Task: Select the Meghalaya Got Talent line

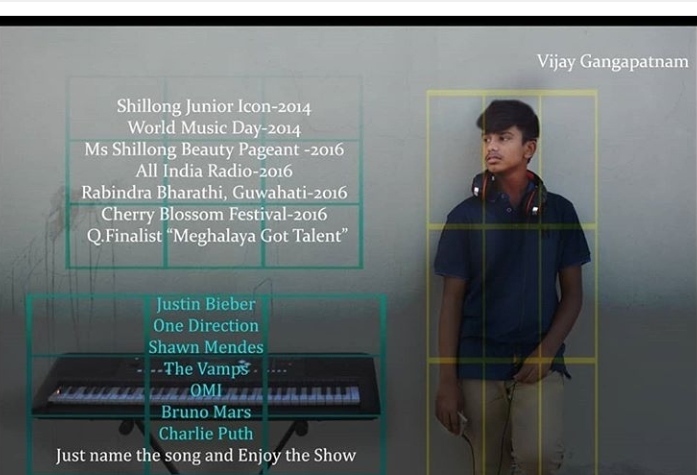Action: pos(218,236)
